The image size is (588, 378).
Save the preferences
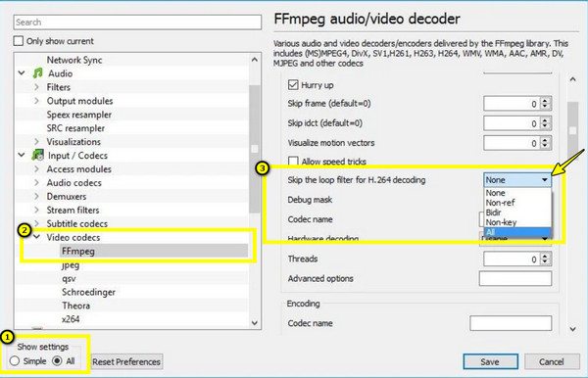[x=491, y=361]
